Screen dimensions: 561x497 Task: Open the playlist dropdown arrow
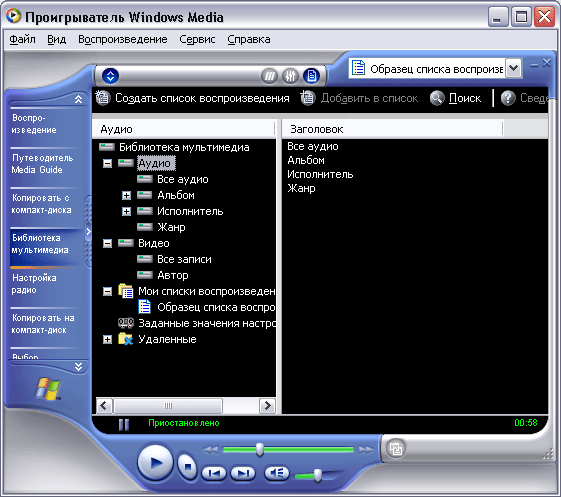click(513, 68)
